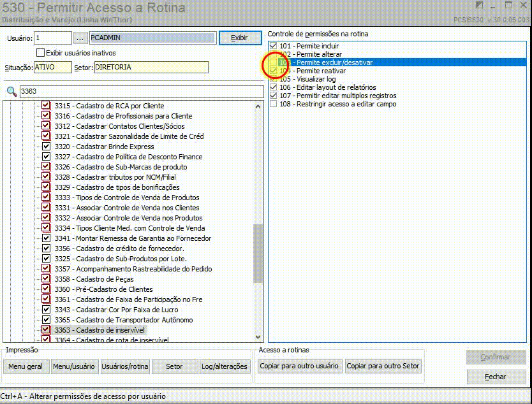
Task: Toggle checkbox for 3327 - Política de Desconto
Action: point(46,157)
